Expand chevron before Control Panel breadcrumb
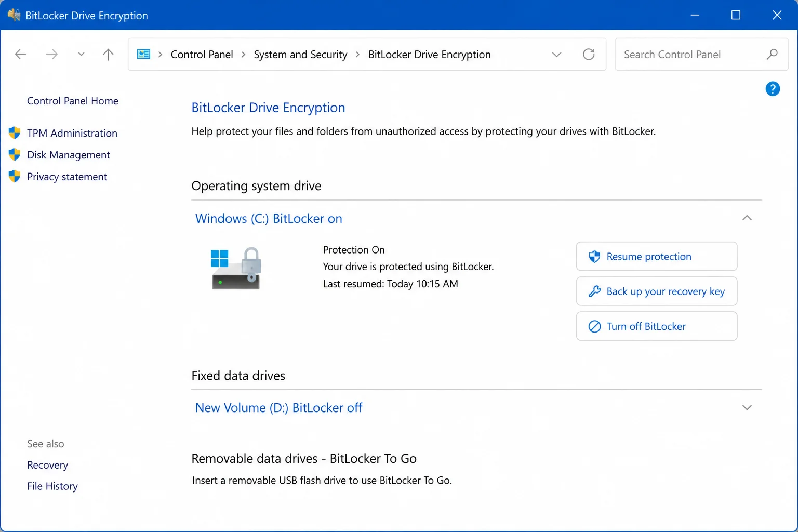Screen dimensions: 798x532 click(x=160, y=55)
